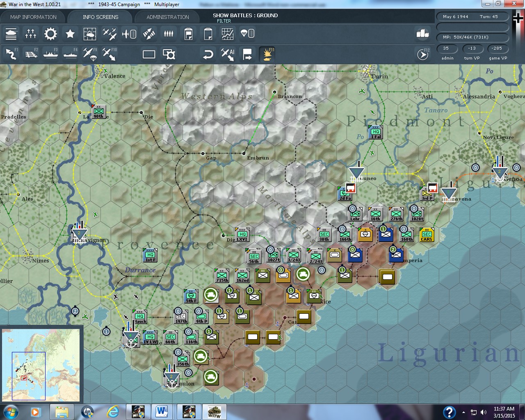This screenshot has height=420, width=525.
Task: Click the filled document report icon
Action: [188, 34]
